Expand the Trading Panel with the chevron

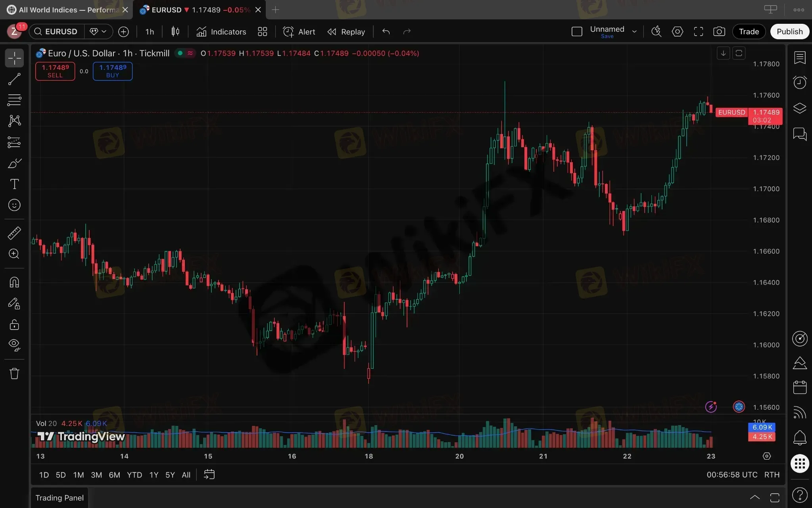(x=754, y=497)
